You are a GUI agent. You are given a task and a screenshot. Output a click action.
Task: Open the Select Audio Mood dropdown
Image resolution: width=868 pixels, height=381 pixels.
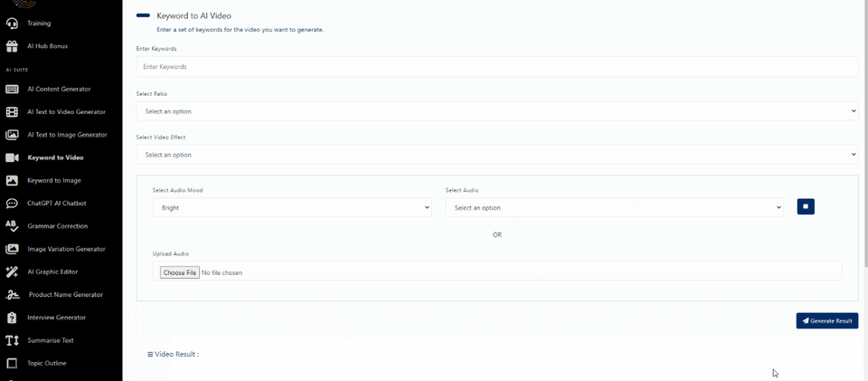291,207
